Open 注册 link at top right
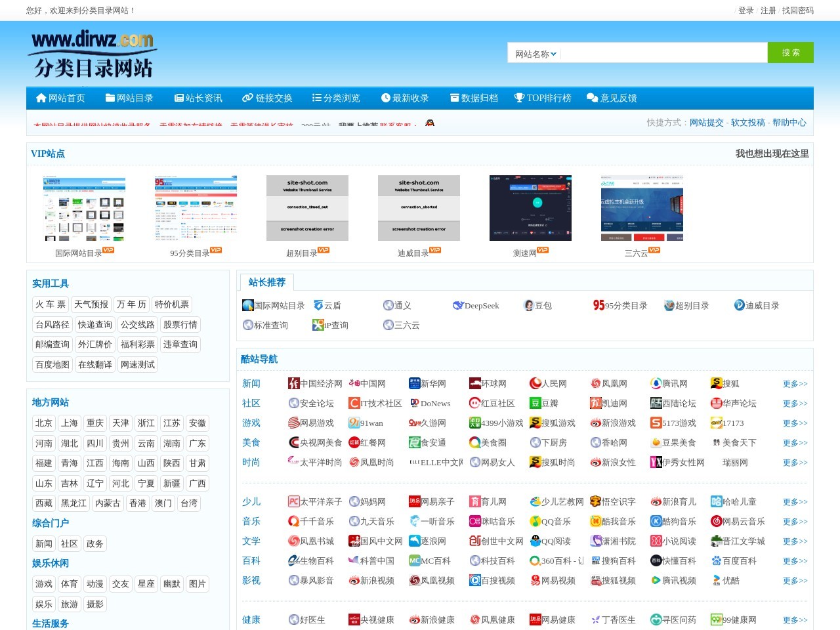This screenshot has width=840, height=630. (x=768, y=10)
